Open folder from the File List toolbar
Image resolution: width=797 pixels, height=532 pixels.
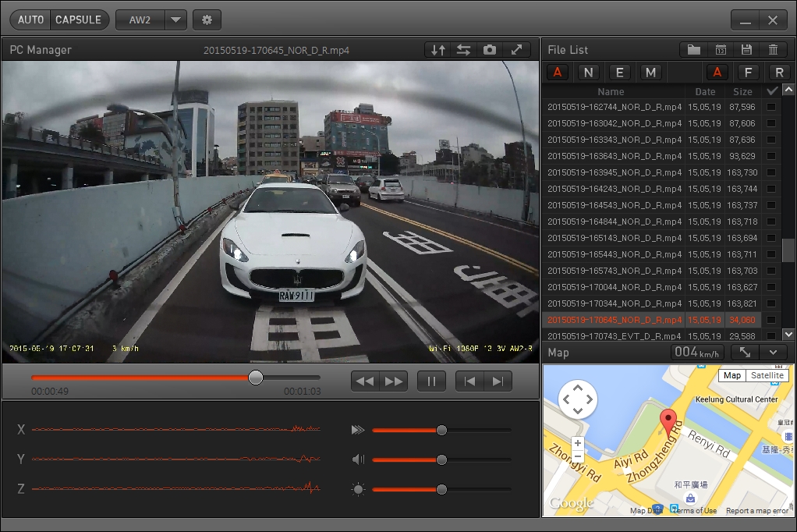pyautogui.click(x=693, y=50)
